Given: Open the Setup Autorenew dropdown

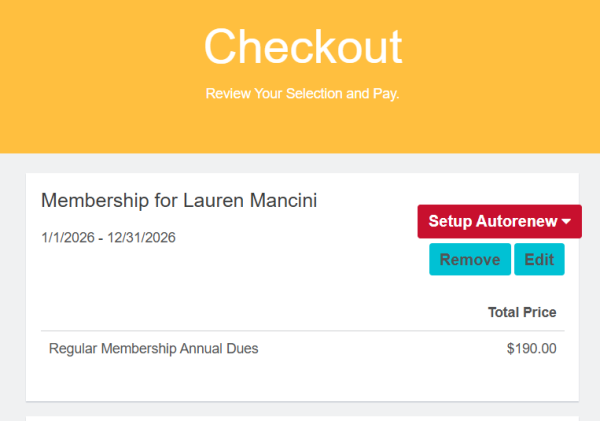Looking at the screenshot, I should pos(498,221).
